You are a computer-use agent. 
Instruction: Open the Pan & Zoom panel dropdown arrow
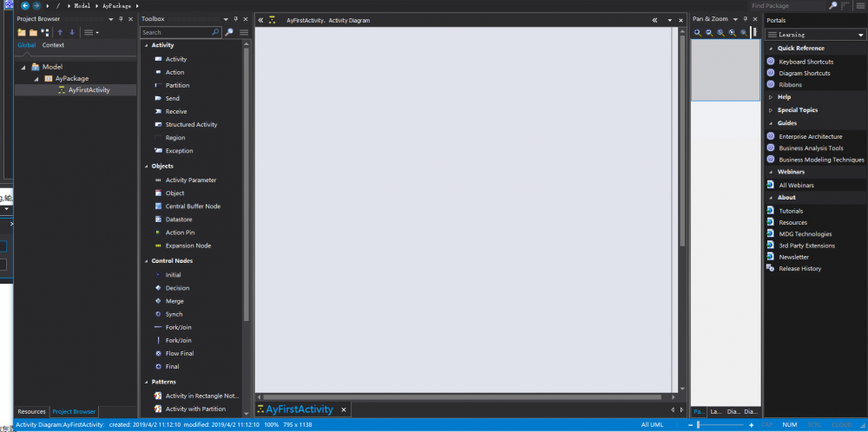[x=735, y=19]
